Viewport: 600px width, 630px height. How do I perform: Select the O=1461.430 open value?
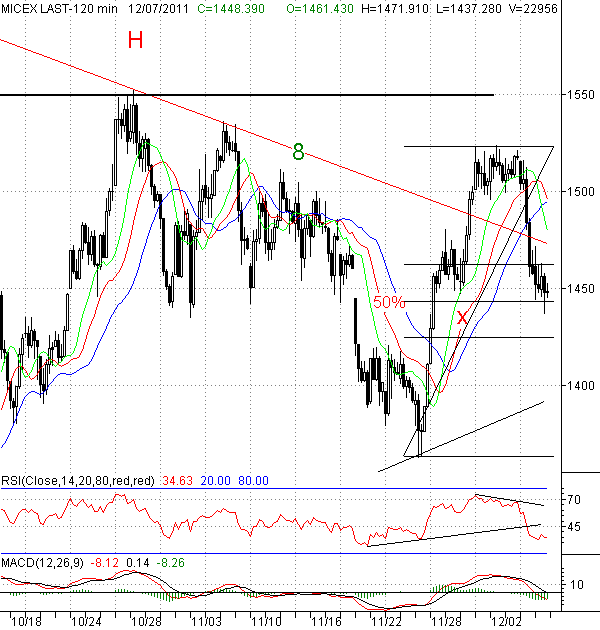(x=320, y=8)
